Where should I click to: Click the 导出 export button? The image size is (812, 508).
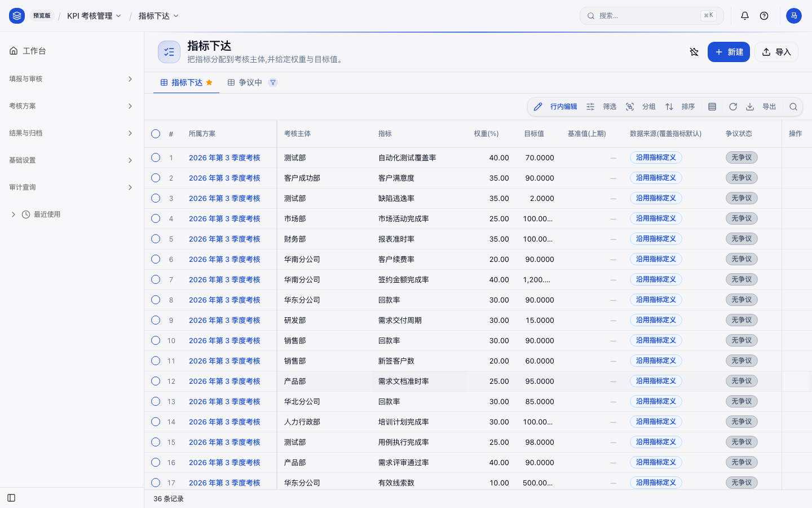[761, 107]
